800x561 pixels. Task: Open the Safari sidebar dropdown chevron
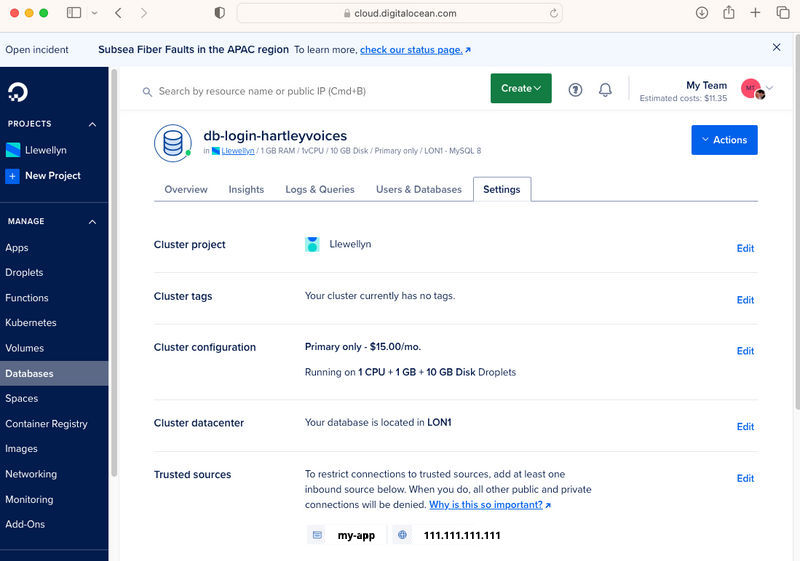[x=94, y=13]
